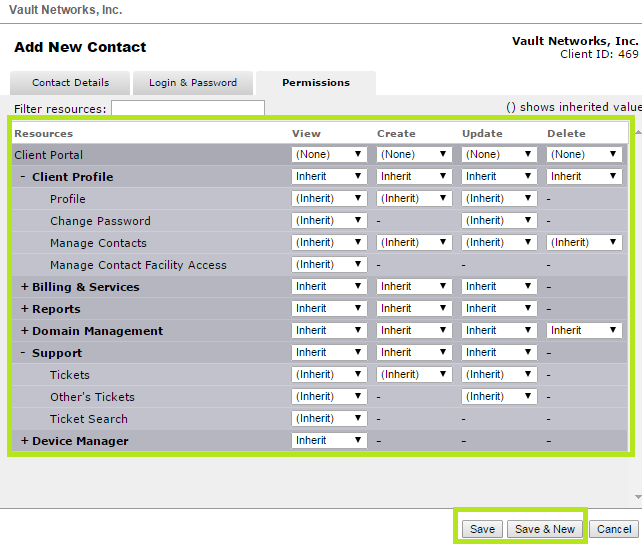Click the Save button
642x545 pixels.
(482, 529)
